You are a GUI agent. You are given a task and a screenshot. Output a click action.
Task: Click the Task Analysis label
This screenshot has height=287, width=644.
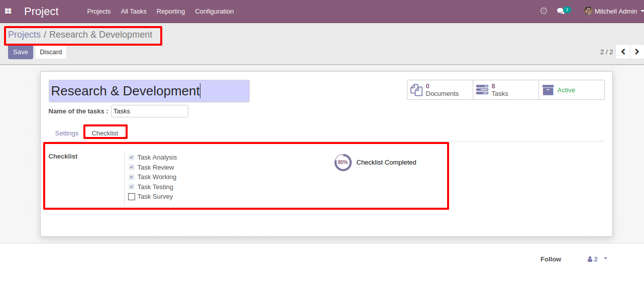tap(157, 158)
